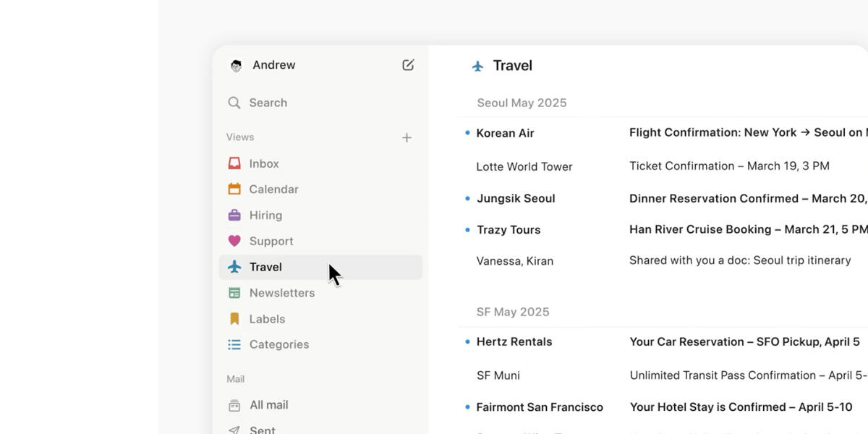
Task: Click the Views section label
Action: pyautogui.click(x=240, y=137)
